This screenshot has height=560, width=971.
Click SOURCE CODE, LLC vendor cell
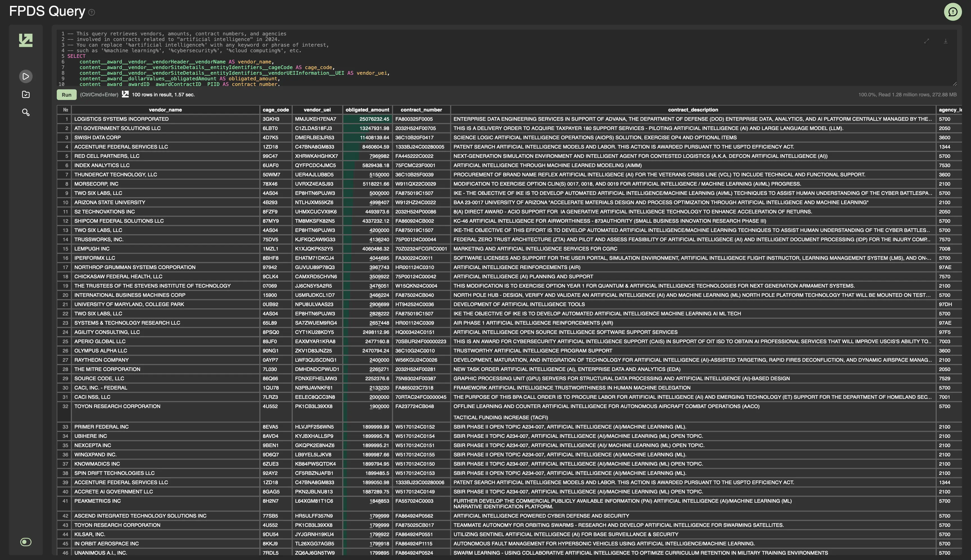[165, 379]
